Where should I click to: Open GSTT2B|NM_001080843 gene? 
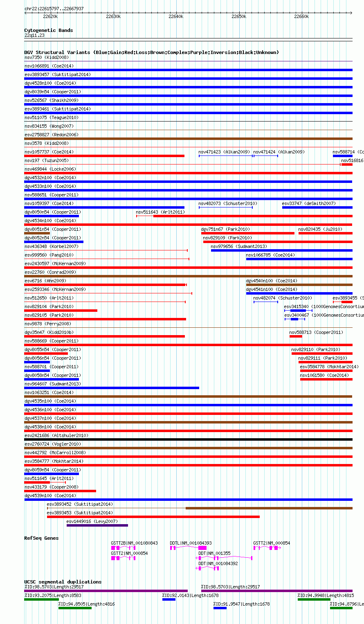point(134,543)
